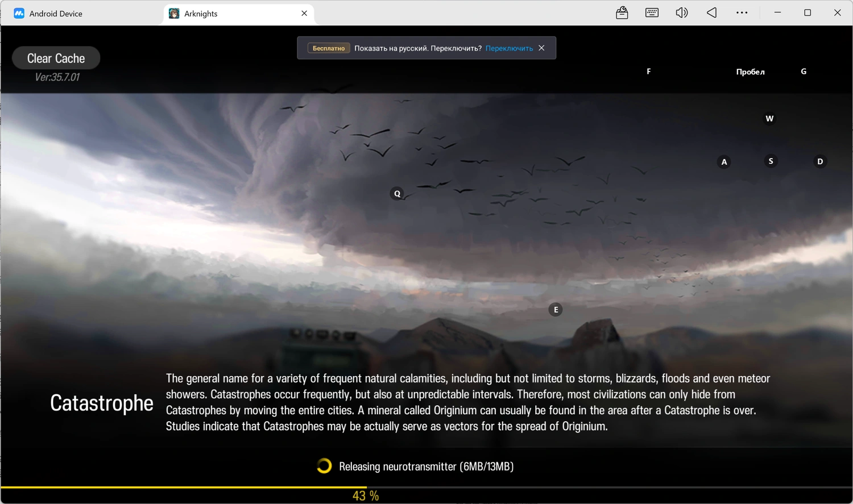Open the keyboard mapping icon
This screenshot has width=853, height=504.
click(652, 13)
